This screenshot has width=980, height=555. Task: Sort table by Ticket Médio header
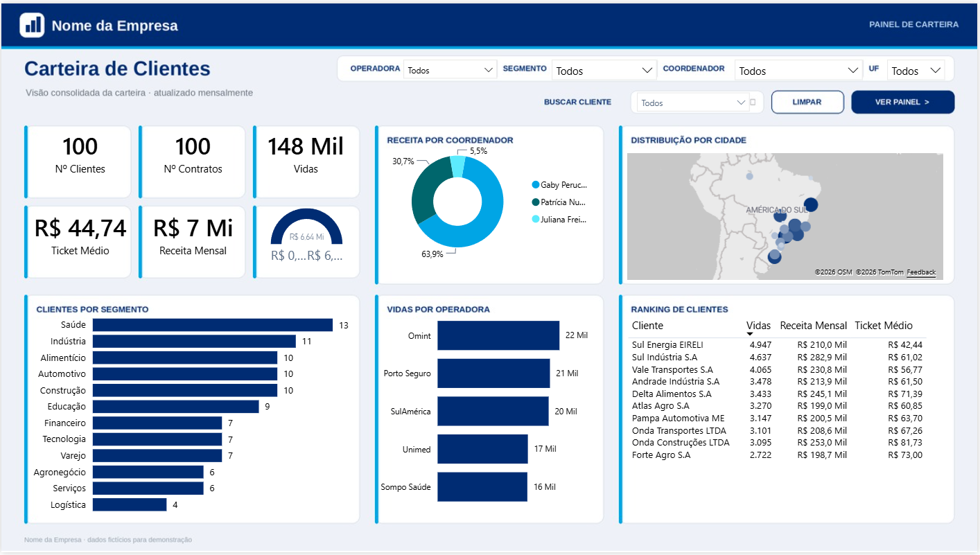[884, 326]
